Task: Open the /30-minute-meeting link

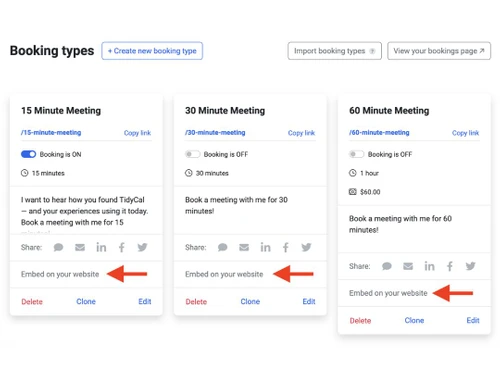Action: tap(215, 132)
